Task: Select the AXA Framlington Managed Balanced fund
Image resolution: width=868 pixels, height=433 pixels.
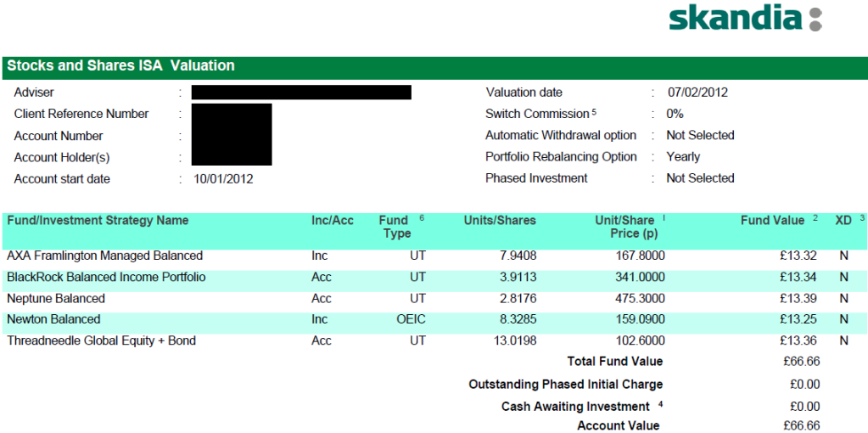Action: coord(104,256)
